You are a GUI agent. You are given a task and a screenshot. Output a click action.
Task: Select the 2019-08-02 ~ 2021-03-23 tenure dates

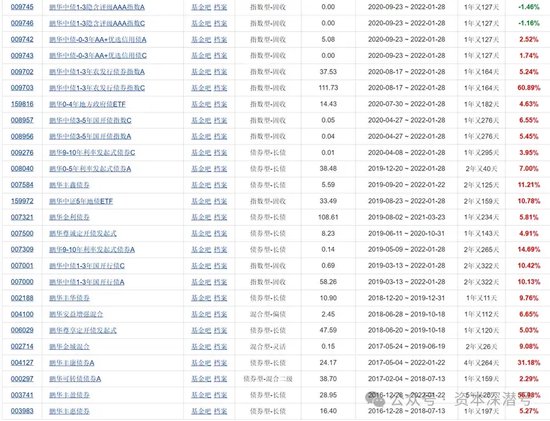coord(407,217)
